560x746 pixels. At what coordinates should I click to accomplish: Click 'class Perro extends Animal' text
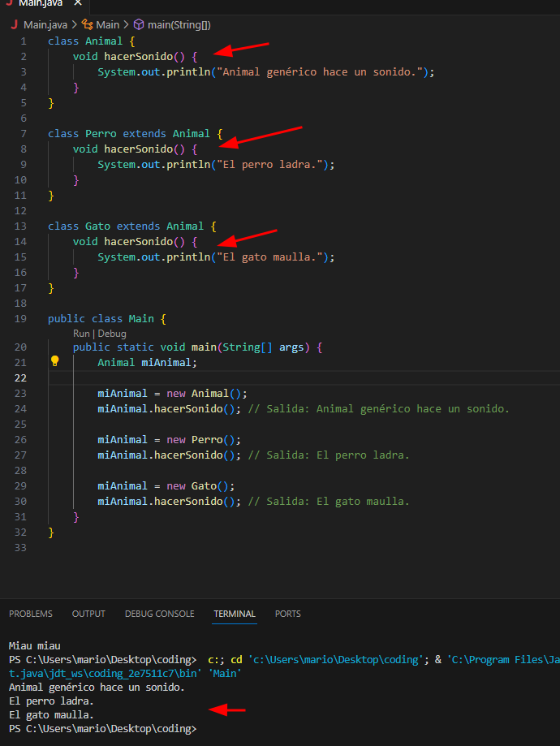[129, 134]
